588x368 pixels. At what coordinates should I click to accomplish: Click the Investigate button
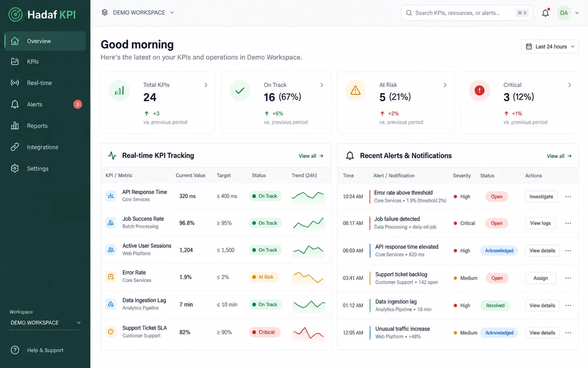pyautogui.click(x=541, y=197)
